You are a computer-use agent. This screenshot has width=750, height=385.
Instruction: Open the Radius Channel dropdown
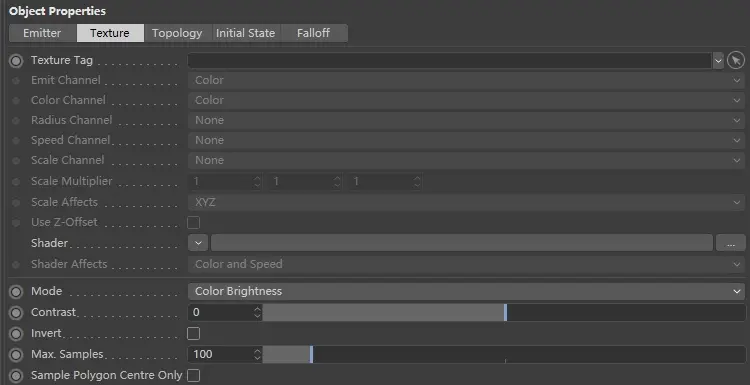pos(466,121)
